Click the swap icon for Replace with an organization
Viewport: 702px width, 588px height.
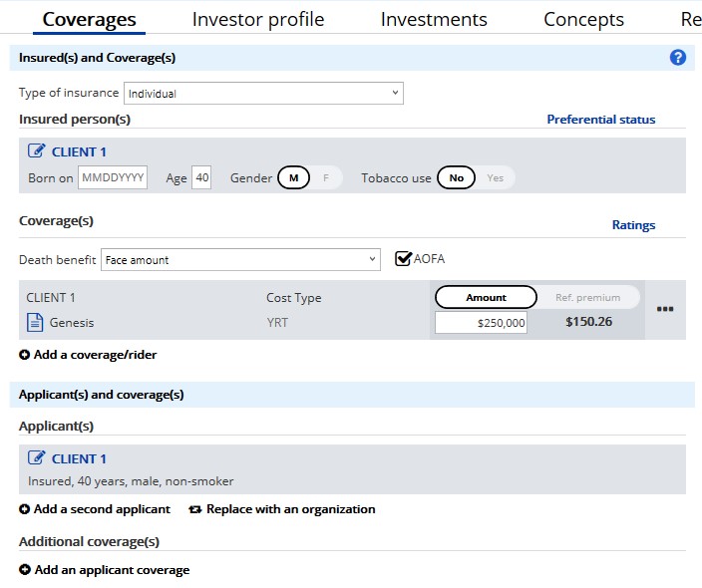(x=195, y=509)
